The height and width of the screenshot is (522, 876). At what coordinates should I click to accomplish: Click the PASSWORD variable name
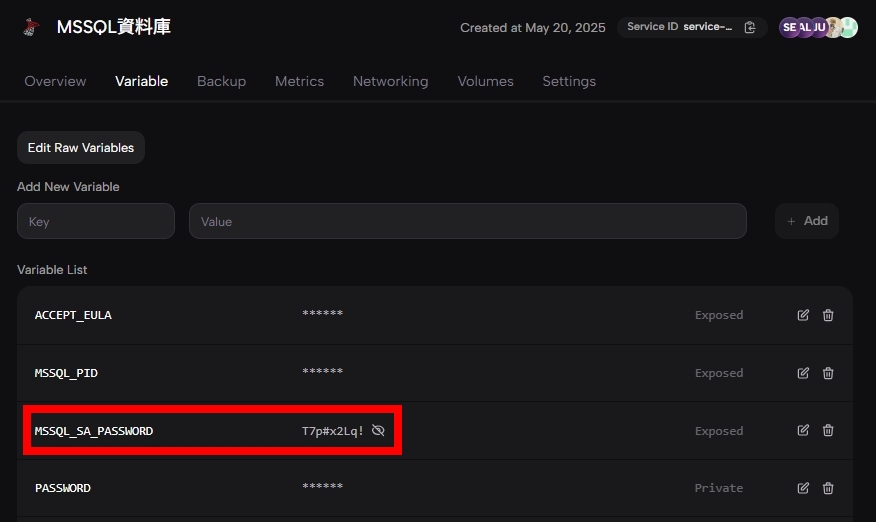point(63,488)
